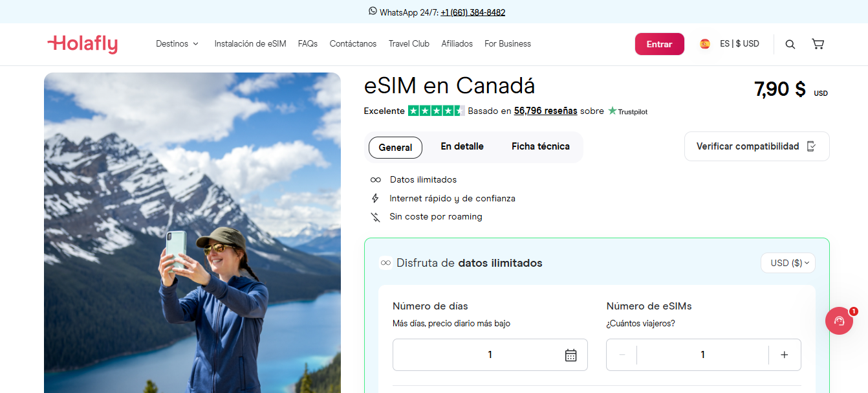Open the shopping cart icon
The image size is (868, 393).
[818, 44]
